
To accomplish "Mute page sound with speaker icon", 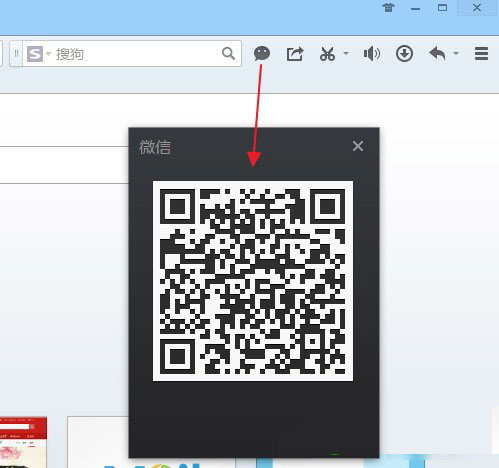I will tap(372, 54).
